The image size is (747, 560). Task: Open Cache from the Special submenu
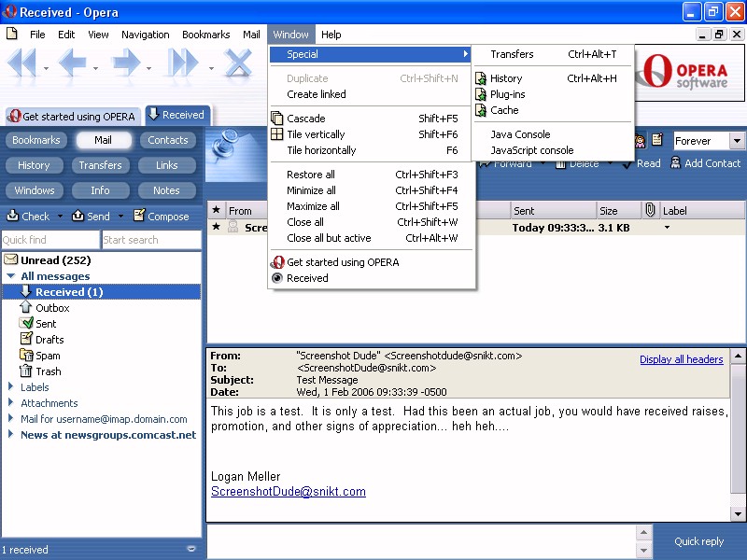click(x=504, y=110)
